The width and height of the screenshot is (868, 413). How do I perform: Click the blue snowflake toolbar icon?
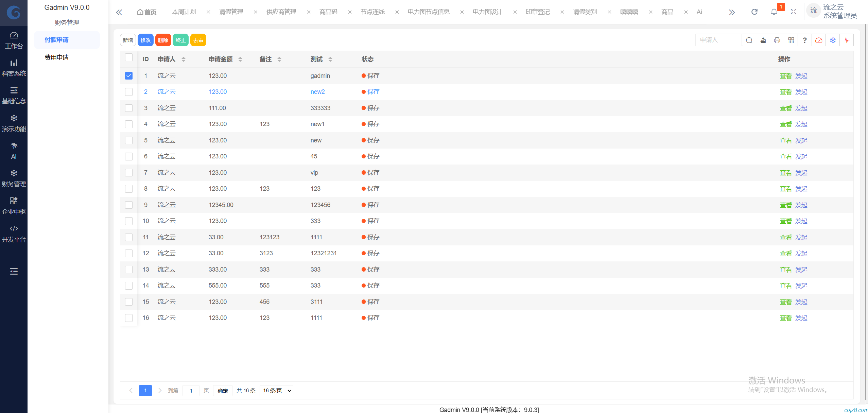pyautogui.click(x=833, y=40)
